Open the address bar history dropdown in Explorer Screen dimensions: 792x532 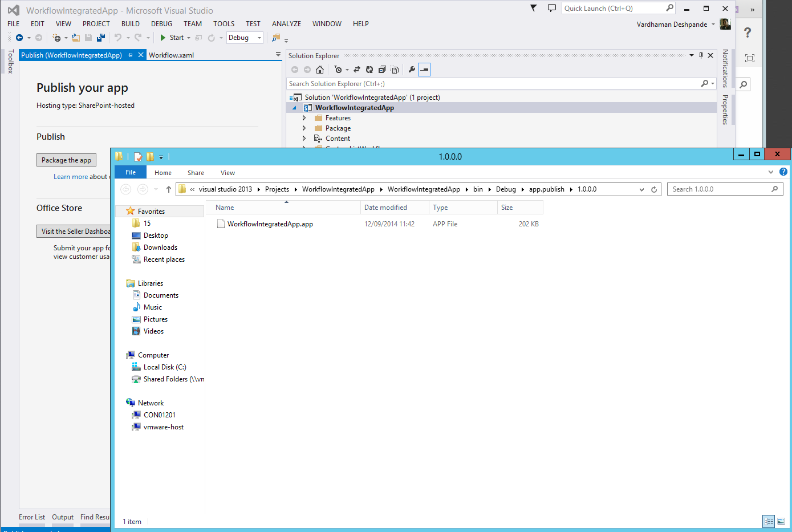click(641, 189)
